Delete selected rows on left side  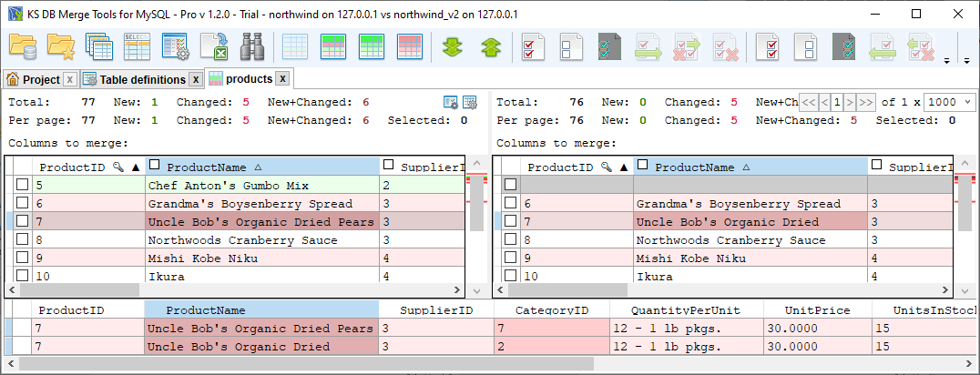[726, 47]
